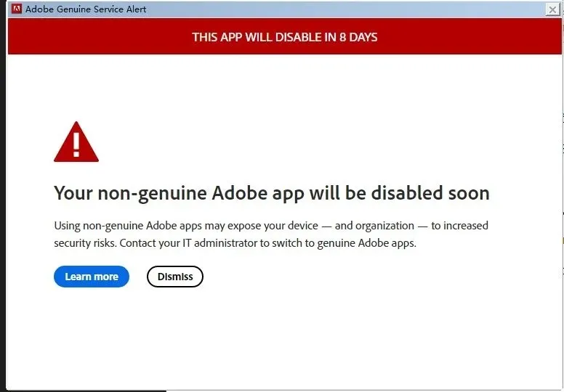Image resolution: width=564 pixels, height=392 pixels.
Task: Click the heading about the disabled app
Action: [x=271, y=193]
